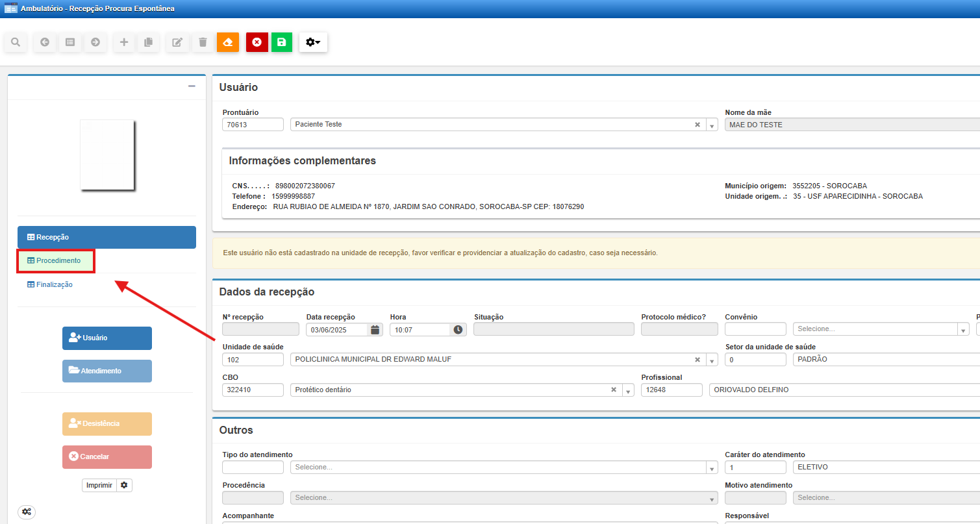The image size is (980, 524).
Task: Click the Usuário button
Action: coord(107,338)
